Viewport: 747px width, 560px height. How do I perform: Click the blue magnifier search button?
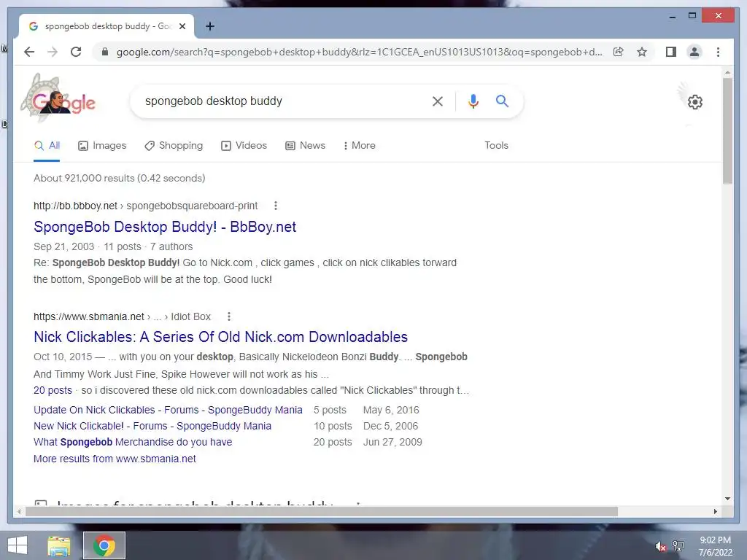point(502,101)
